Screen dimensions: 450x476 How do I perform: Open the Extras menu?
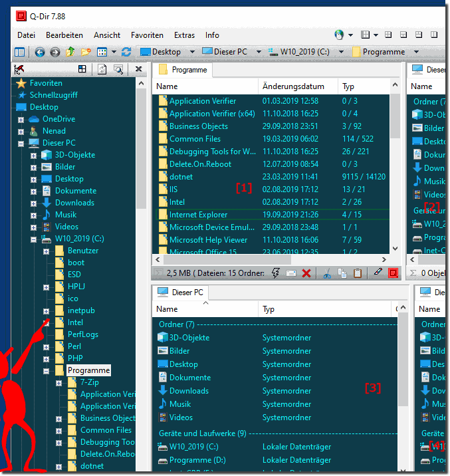[184, 35]
